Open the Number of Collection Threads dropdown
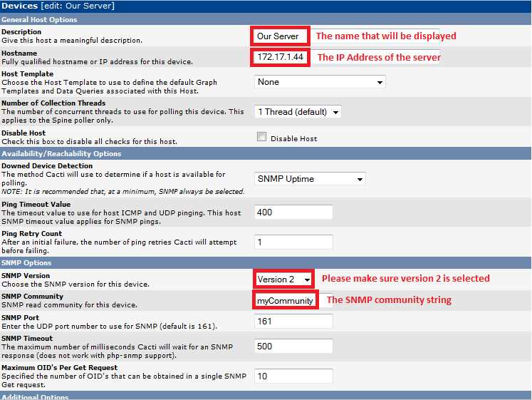 (x=298, y=112)
